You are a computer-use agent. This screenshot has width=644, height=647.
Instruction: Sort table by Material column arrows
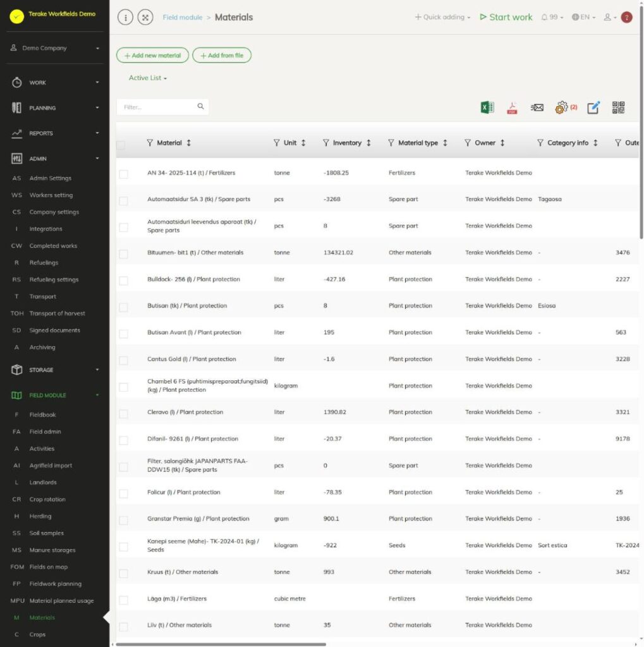click(189, 143)
